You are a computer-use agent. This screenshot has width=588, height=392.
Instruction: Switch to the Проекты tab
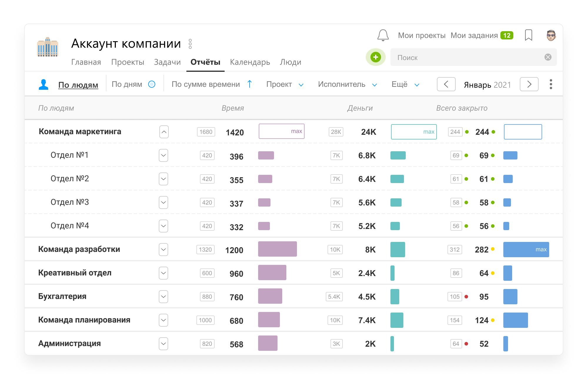pyautogui.click(x=128, y=62)
